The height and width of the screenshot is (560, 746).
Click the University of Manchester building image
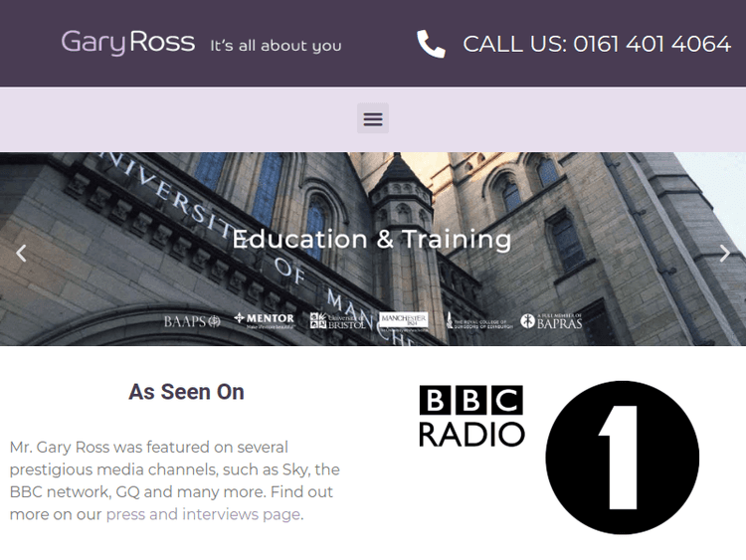pyautogui.click(x=597, y=199)
